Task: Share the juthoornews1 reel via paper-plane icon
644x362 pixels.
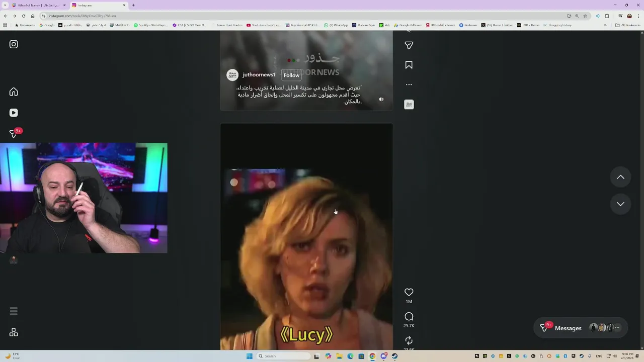Action: 409,45
